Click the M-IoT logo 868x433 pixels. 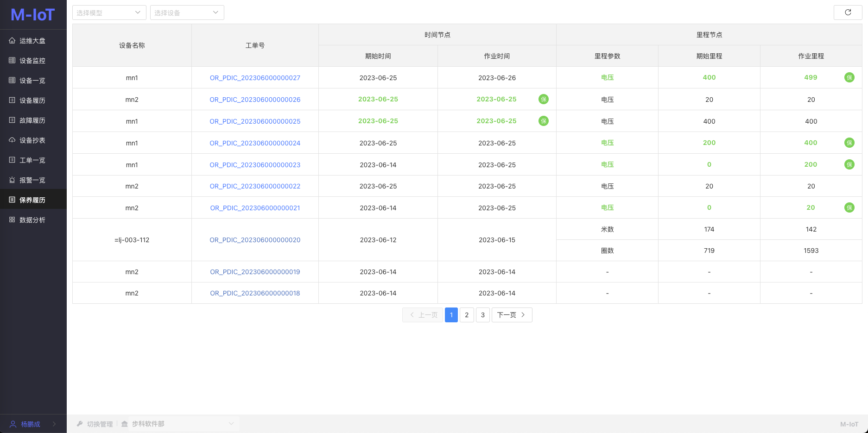click(x=33, y=15)
